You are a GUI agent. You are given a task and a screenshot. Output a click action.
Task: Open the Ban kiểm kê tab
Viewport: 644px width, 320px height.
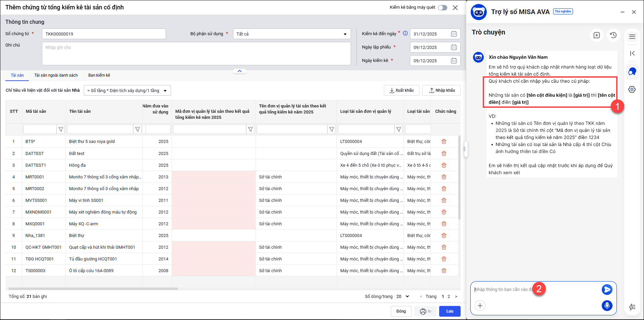point(99,75)
